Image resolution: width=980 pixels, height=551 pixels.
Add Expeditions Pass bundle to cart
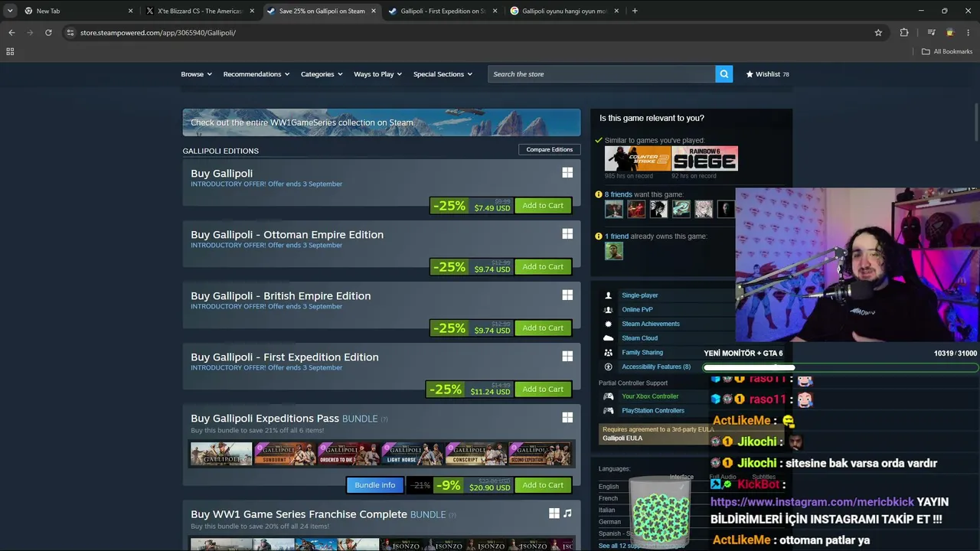543,484
